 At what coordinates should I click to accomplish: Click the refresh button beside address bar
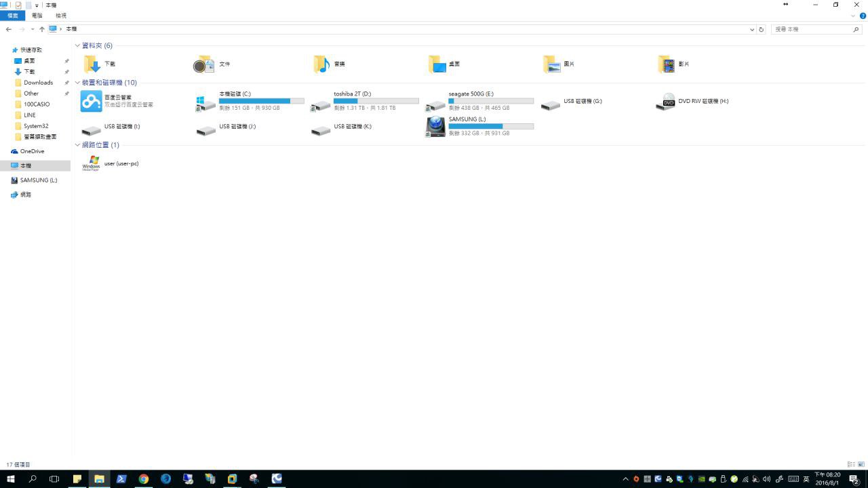[x=762, y=29]
